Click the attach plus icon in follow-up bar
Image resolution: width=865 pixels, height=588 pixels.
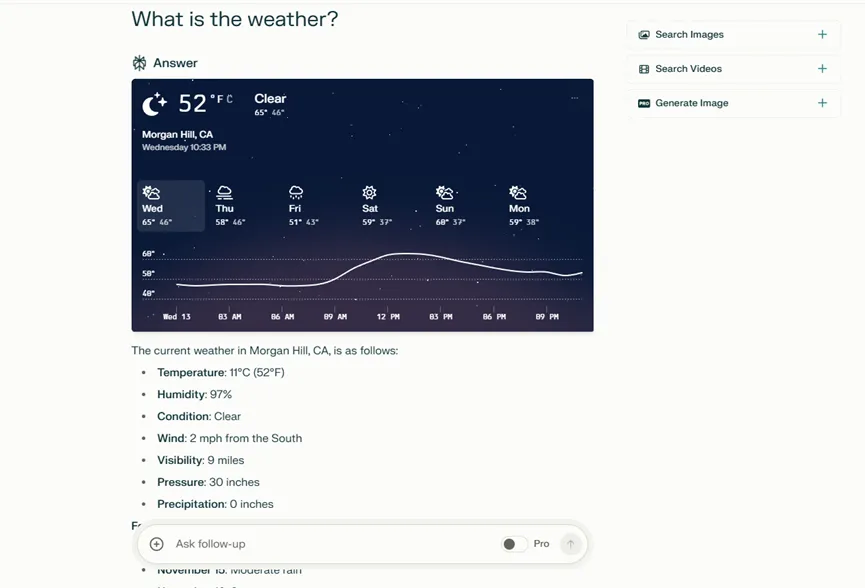pyautogui.click(x=157, y=544)
